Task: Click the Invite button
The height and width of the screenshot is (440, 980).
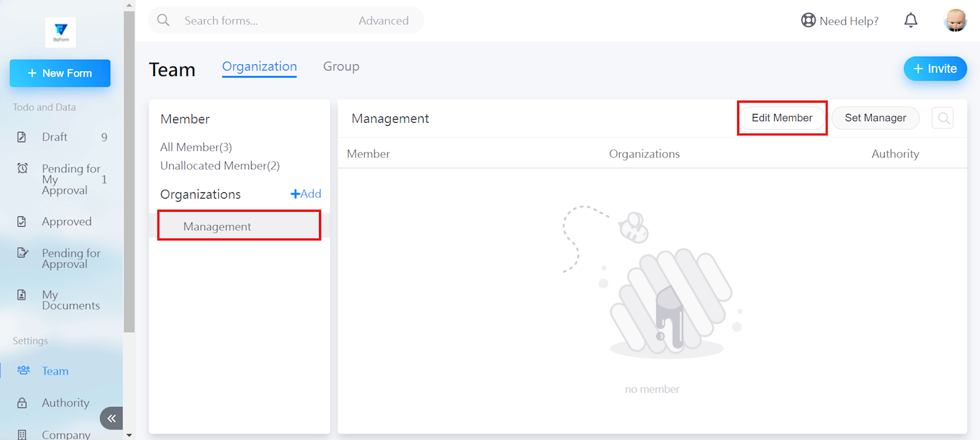Action: (935, 69)
